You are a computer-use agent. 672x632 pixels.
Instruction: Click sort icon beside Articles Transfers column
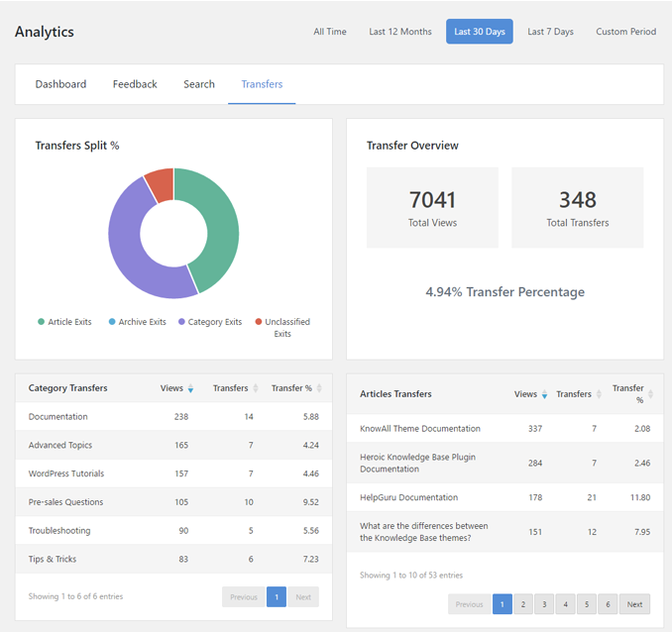[599, 394]
